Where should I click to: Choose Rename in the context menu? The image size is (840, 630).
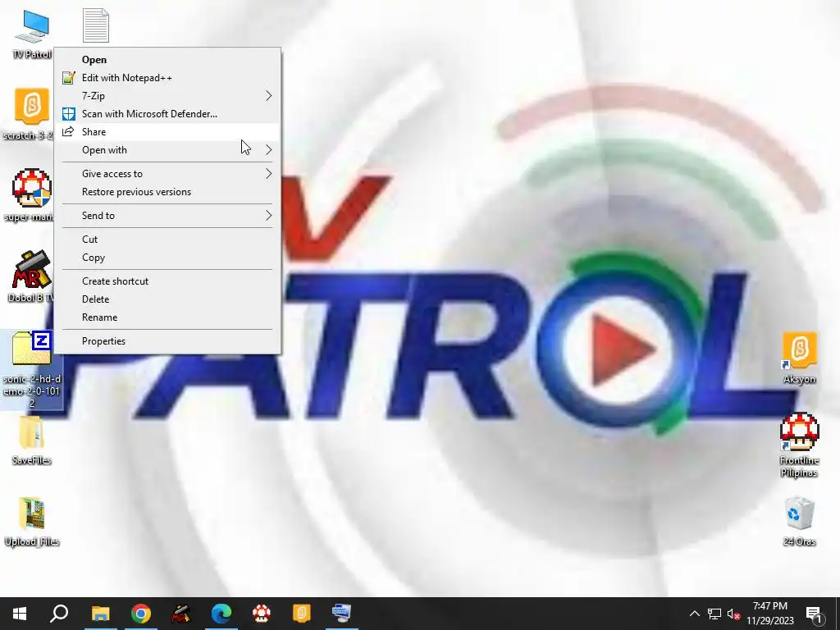coord(167,317)
